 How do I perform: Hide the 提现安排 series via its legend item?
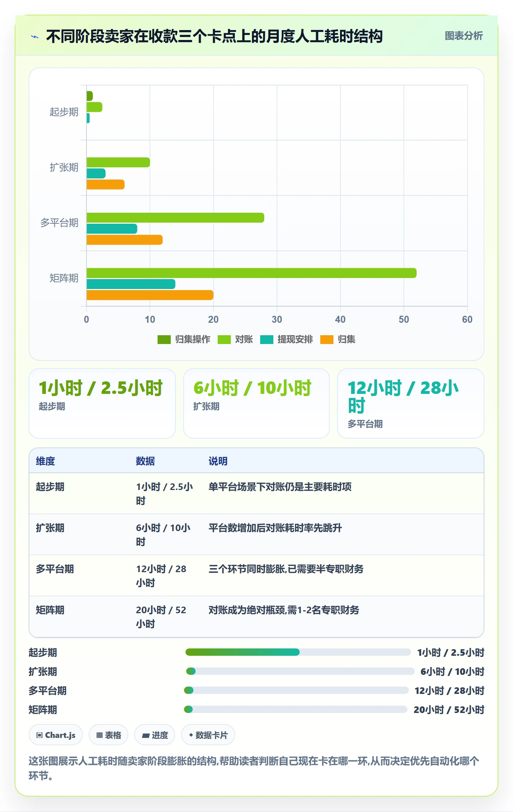coord(287,340)
